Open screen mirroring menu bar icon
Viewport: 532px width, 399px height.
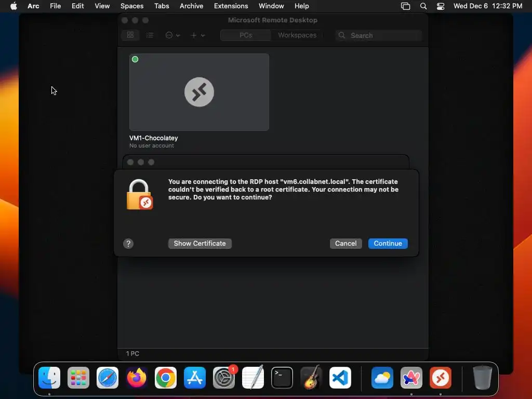pyautogui.click(x=405, y=6)
